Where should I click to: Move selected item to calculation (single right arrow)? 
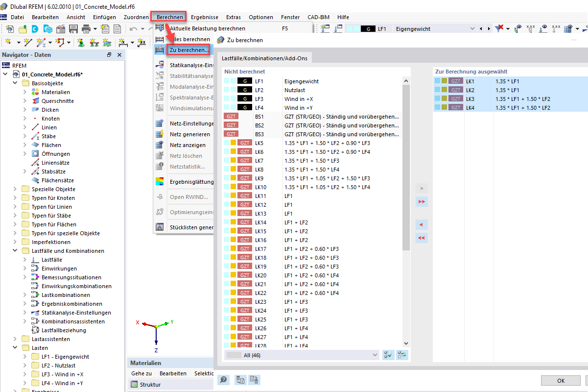[x=422, y=188]
